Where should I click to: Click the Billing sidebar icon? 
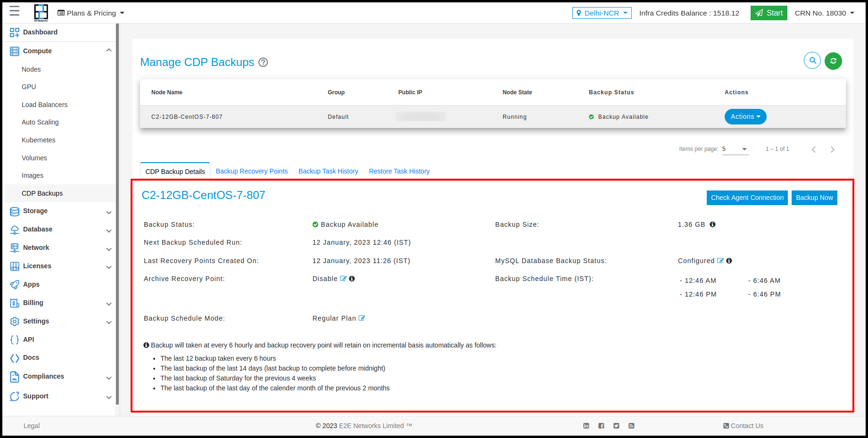tap(15, 303)
